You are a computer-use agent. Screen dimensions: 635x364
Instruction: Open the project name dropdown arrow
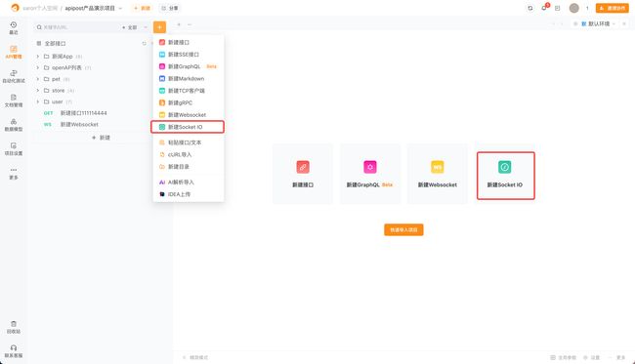(x=120, y=8)
